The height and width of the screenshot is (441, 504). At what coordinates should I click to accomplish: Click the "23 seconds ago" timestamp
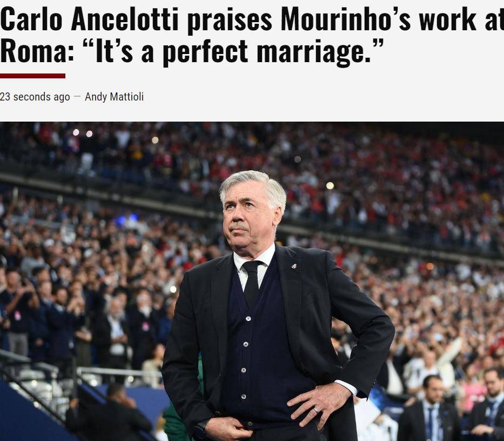[x=35, y=97]
